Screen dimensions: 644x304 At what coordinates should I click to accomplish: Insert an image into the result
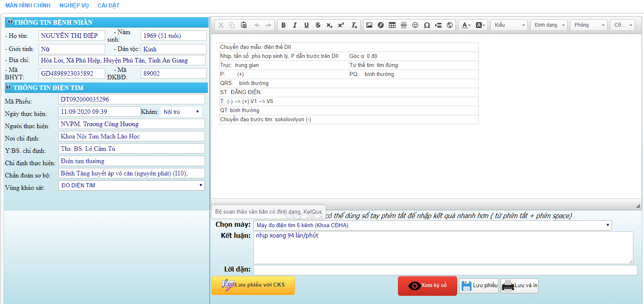[369, 25]
